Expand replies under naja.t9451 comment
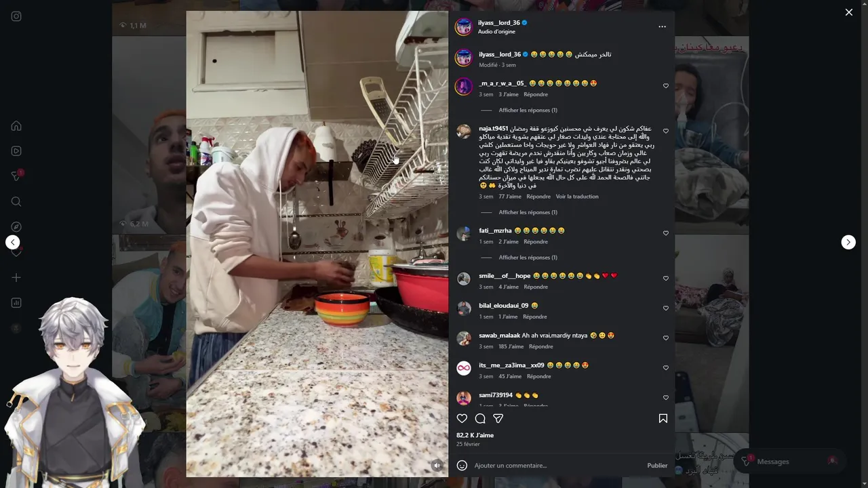868x488 pixels. click(528, 212)
